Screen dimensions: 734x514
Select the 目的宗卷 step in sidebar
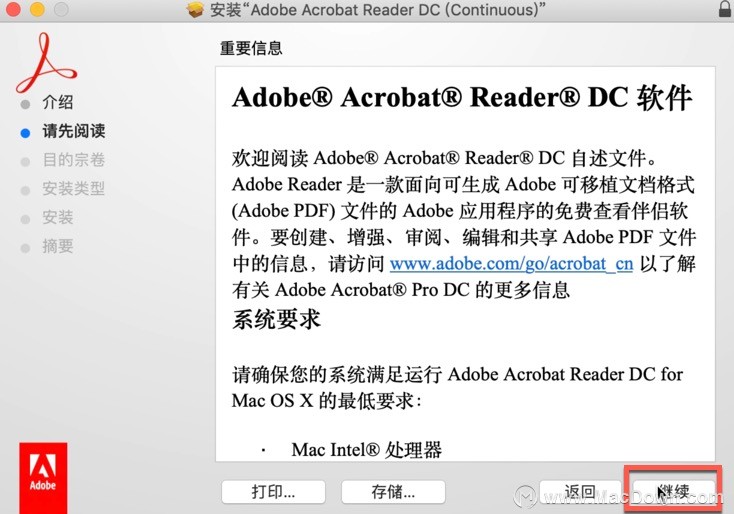pos(73,160)
